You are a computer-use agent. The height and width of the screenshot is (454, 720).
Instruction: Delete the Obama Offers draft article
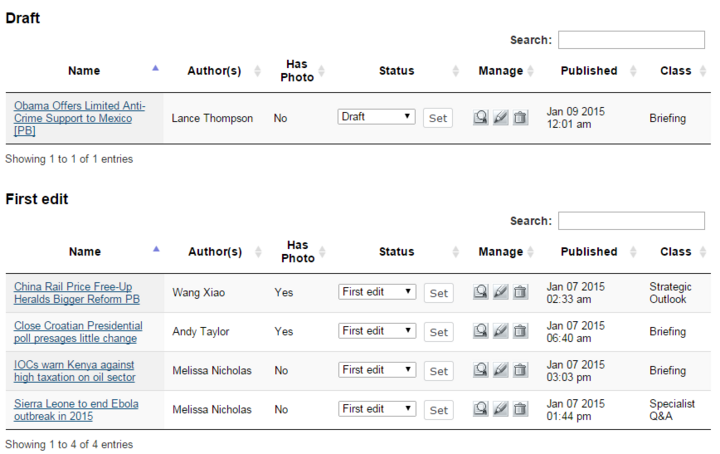tap(520, 118)
